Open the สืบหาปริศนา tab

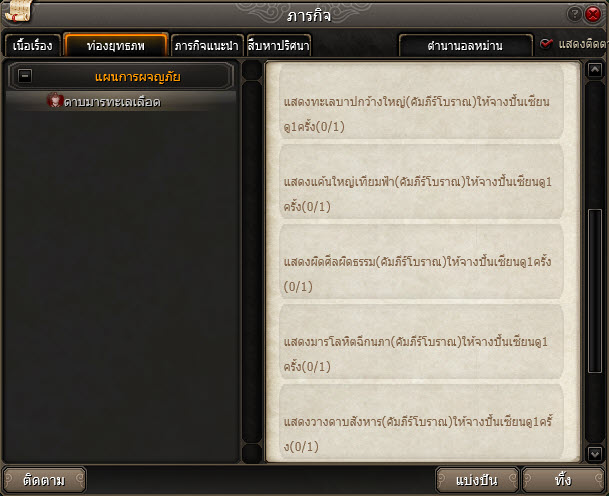278,46
